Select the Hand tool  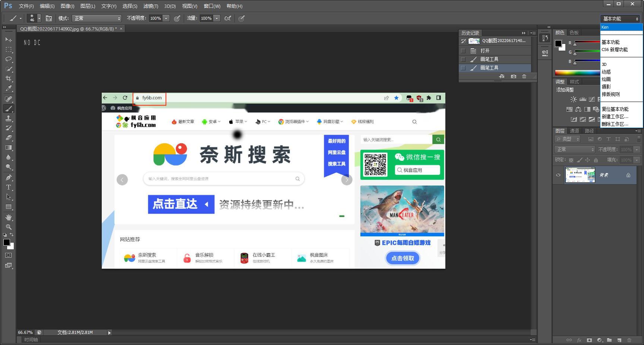tap(9, 217)
